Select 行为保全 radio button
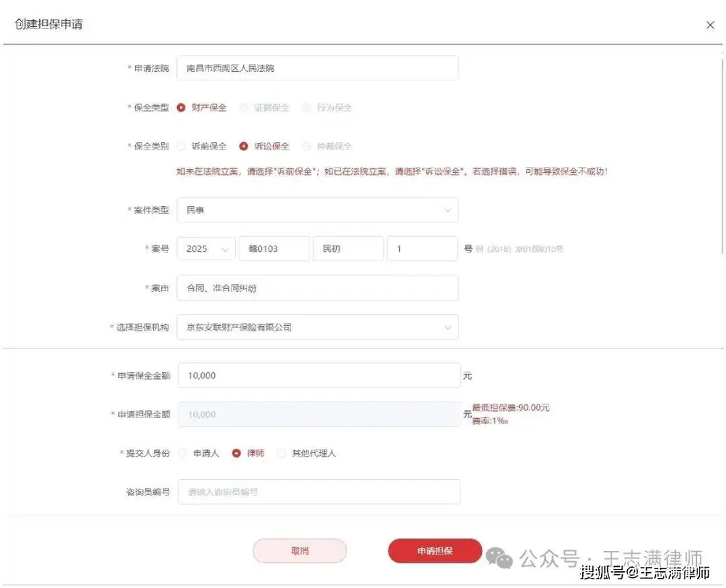The width and height of the screenshot is (726, 588). [x=306, y=107]
